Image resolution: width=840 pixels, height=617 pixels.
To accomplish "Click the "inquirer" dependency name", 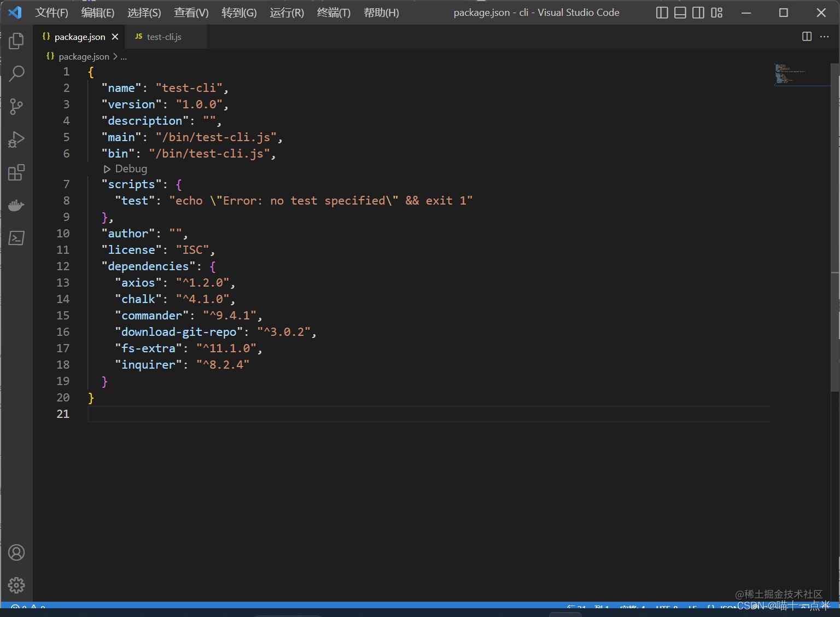I will 148,365.
